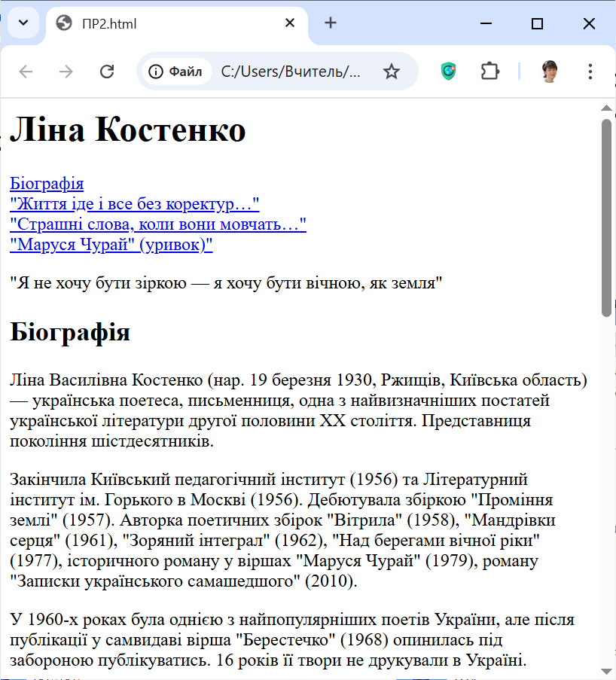Click the scrollbar down arrow

tap(607, 670)
